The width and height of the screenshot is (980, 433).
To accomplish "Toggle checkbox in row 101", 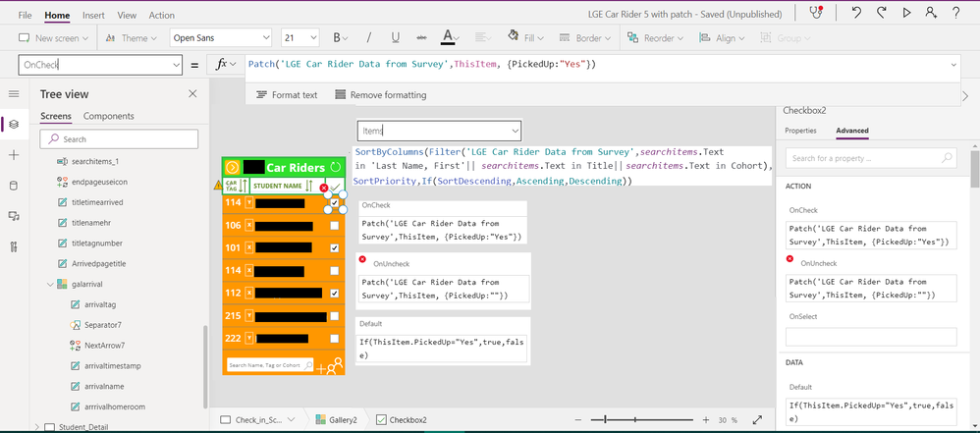I will [335, 248].
